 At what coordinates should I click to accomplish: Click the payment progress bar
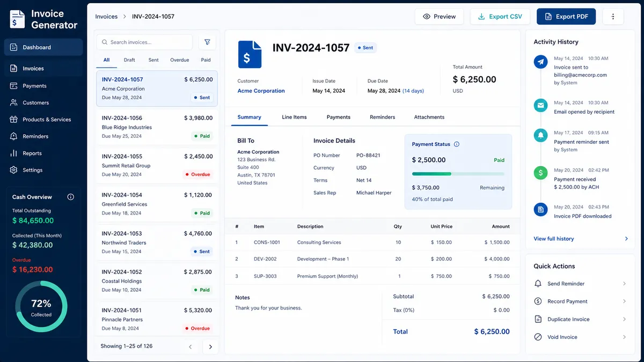point(458,174)
